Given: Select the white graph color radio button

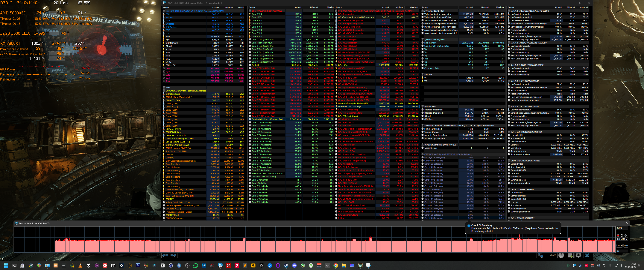Looking at the screenshot, I should point(622,235).
